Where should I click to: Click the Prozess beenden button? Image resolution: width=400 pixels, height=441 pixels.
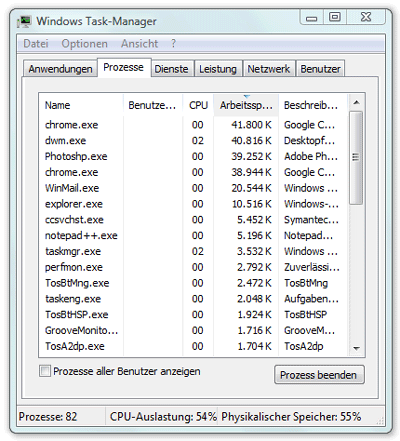[x=319, y=375]
